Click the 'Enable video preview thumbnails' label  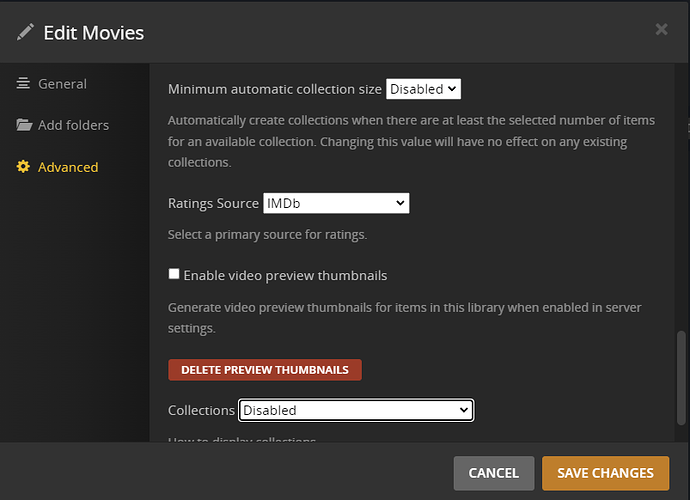285,276
